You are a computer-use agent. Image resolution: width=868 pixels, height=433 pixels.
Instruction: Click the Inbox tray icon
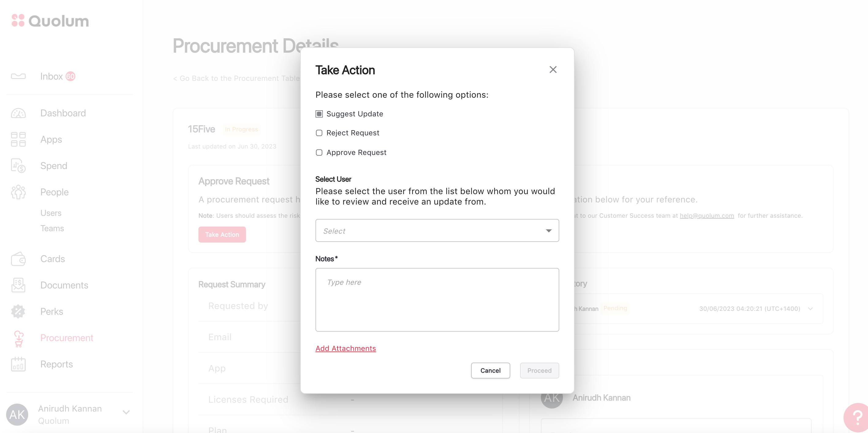[18, 77]
